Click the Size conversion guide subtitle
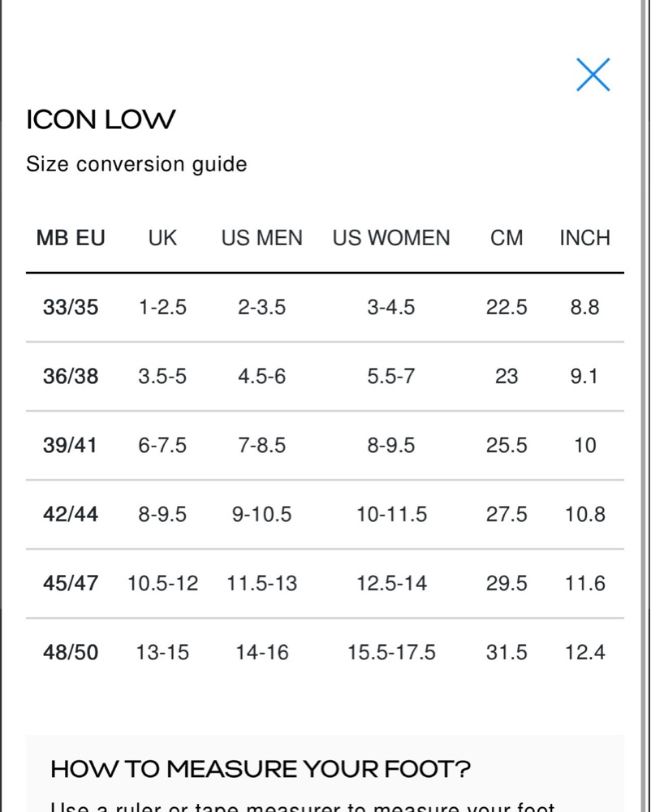The height and width of the screenshot is (812, 651). coord(136,164)
